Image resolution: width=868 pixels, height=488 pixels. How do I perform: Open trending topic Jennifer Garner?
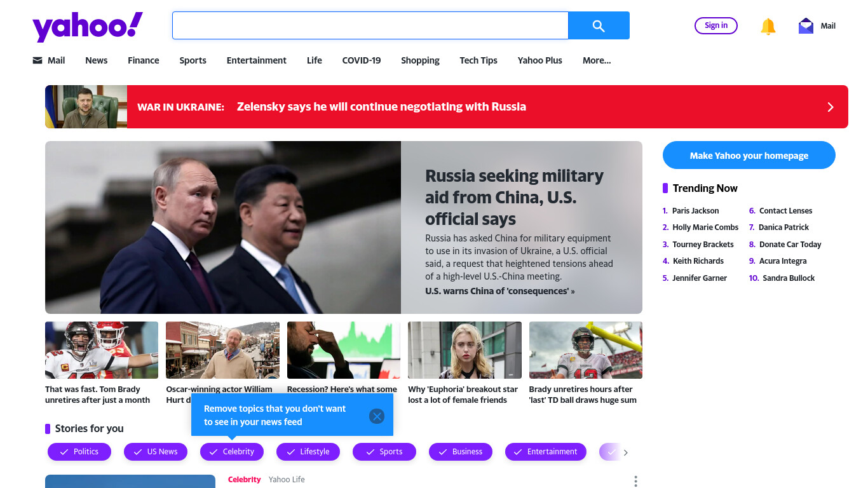pyautogui.click(x=700, y=278)
